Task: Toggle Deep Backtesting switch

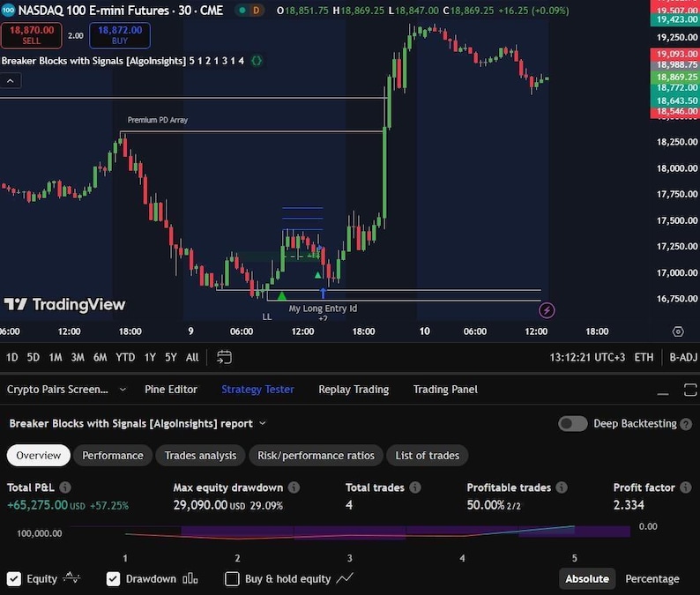Action: tap(573, 424)
